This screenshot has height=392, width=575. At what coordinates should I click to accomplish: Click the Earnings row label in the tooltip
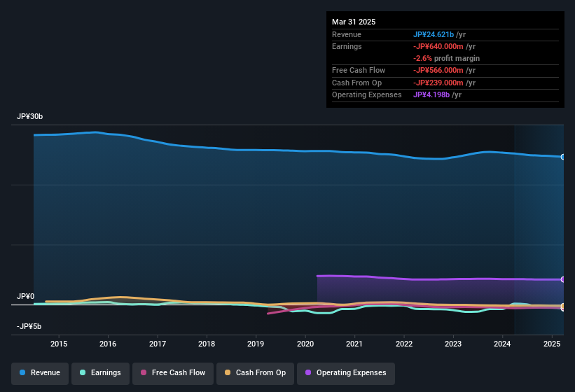coord(347,46)
